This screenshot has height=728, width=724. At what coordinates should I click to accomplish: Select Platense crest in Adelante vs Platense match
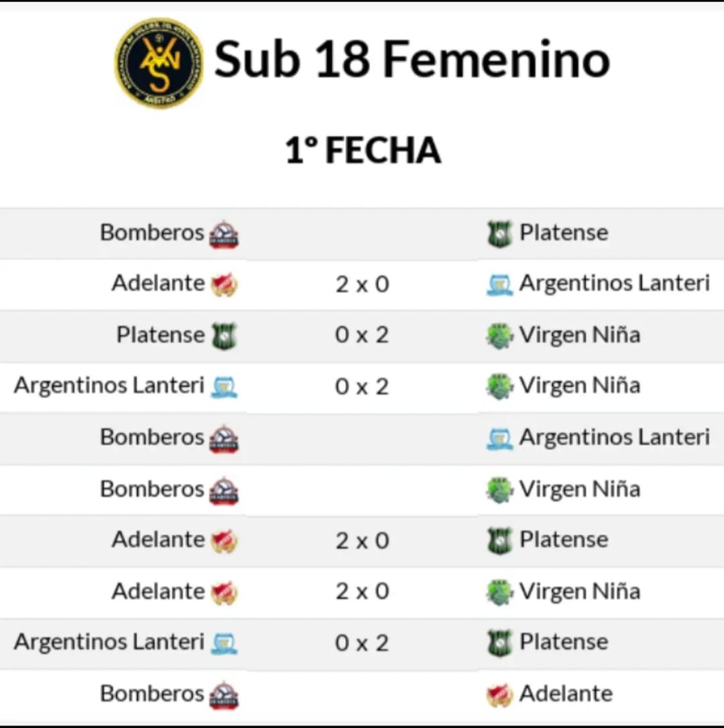click(499, 541)
